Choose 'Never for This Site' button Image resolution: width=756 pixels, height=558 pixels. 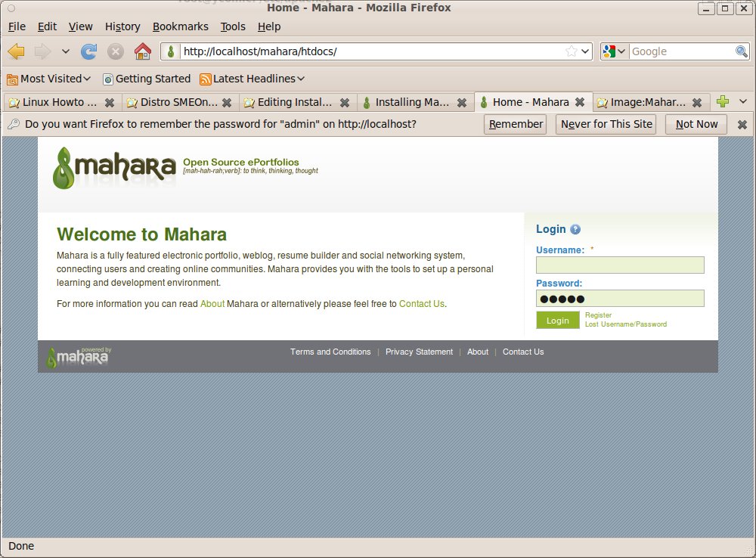[606, 125]
